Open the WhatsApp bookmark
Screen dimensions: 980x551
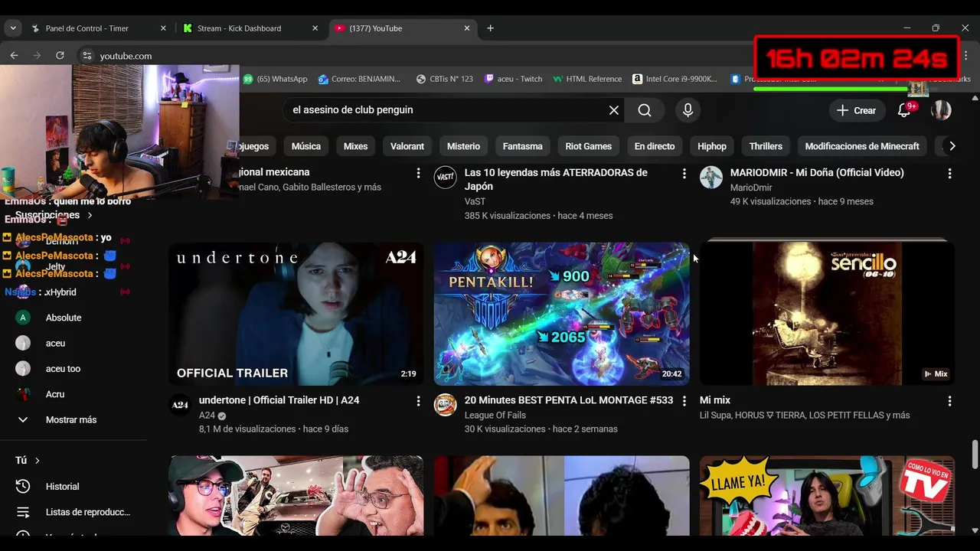click(276, 79)
